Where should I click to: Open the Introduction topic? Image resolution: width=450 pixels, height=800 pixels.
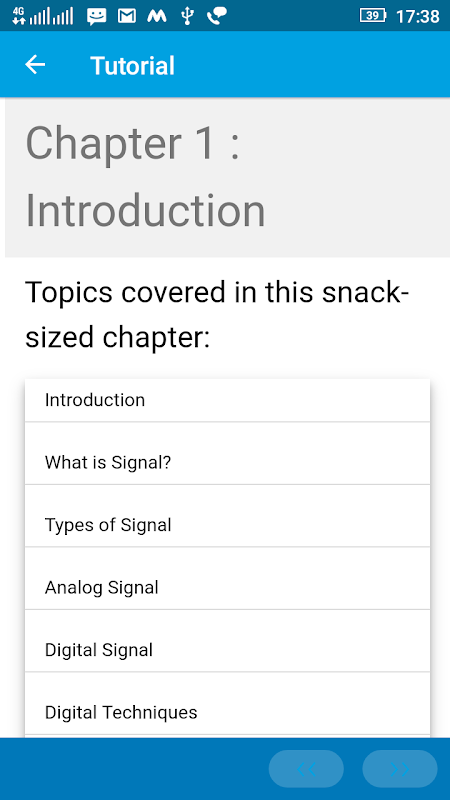tap(228, 400)
